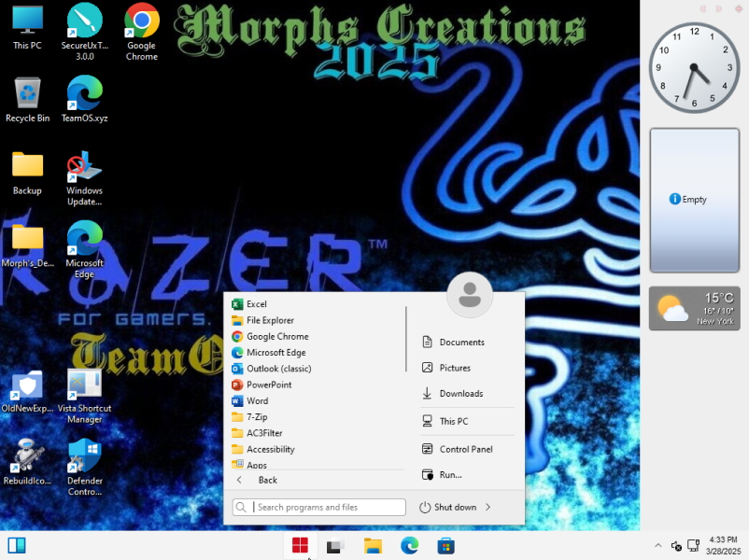Click the sidebar add gadget plus icon
The image size is (749, 560).
[x=739, y=8]
